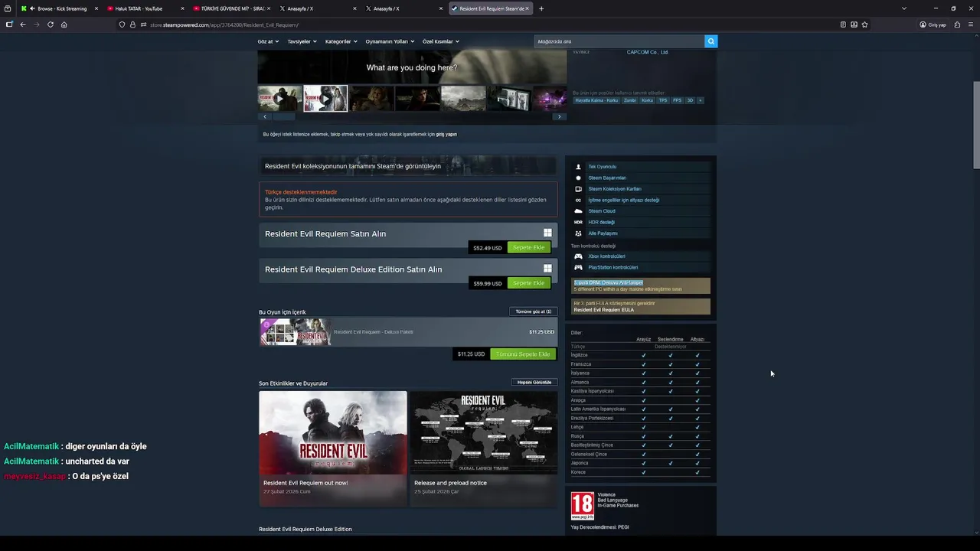The width and height of the screenshot is (980, 551).
Task: Close the Browse - Kick Streaming tab
Action: click(x=96, y=8)
